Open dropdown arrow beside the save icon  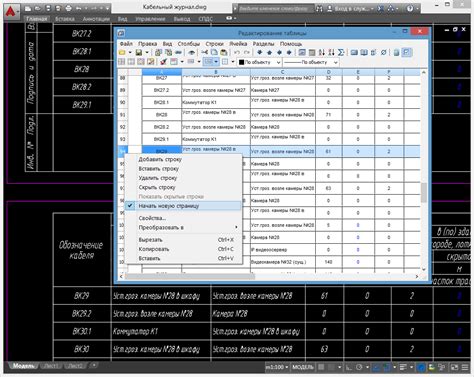[x=147, y=53]
